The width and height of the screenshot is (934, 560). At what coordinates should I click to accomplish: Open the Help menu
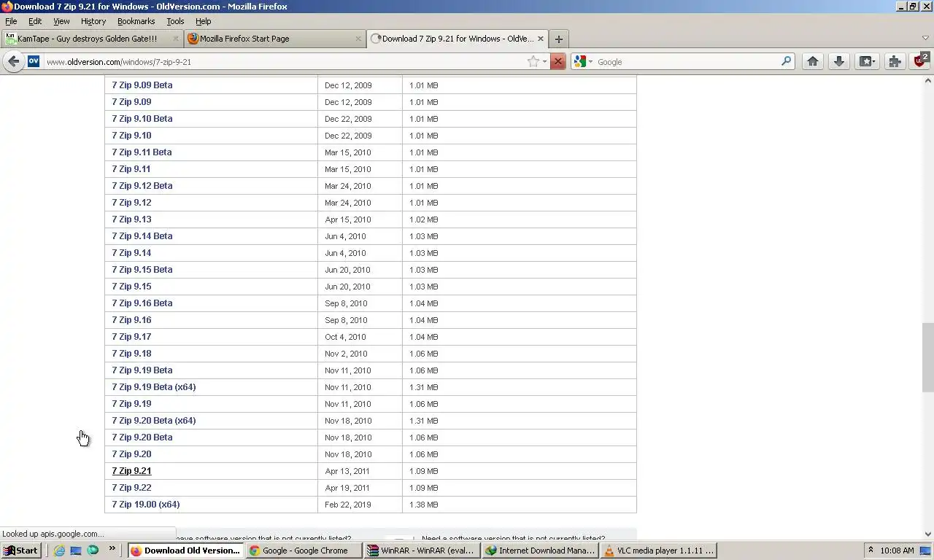tap(204, 21)
